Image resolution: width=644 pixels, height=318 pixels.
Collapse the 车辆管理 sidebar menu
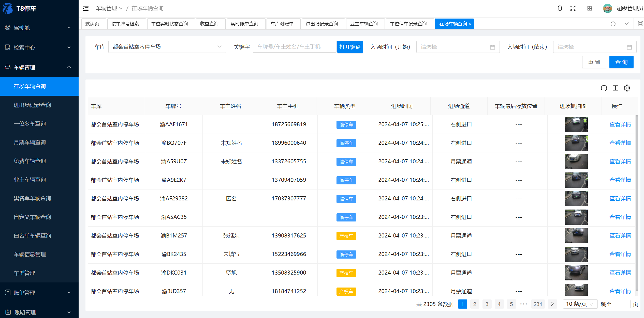click(x=39, y=67)
